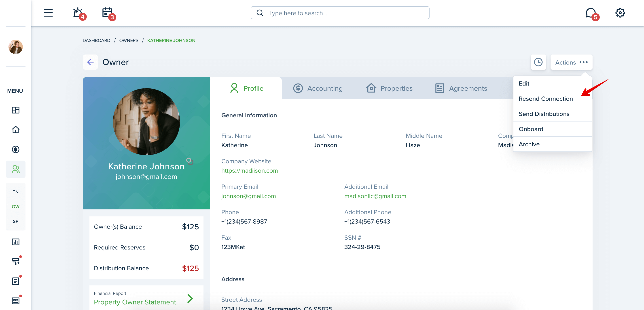Open history clock icon button

538,62
